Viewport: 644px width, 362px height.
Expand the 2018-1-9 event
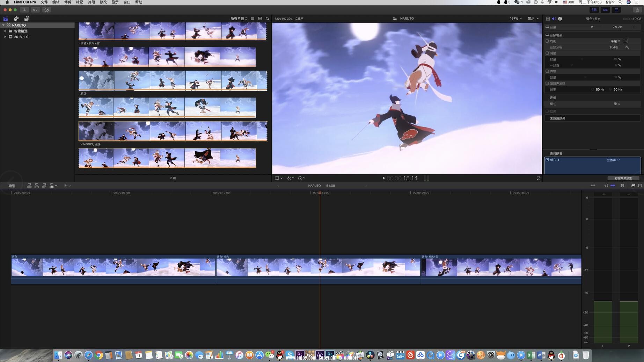coord(5,37)
